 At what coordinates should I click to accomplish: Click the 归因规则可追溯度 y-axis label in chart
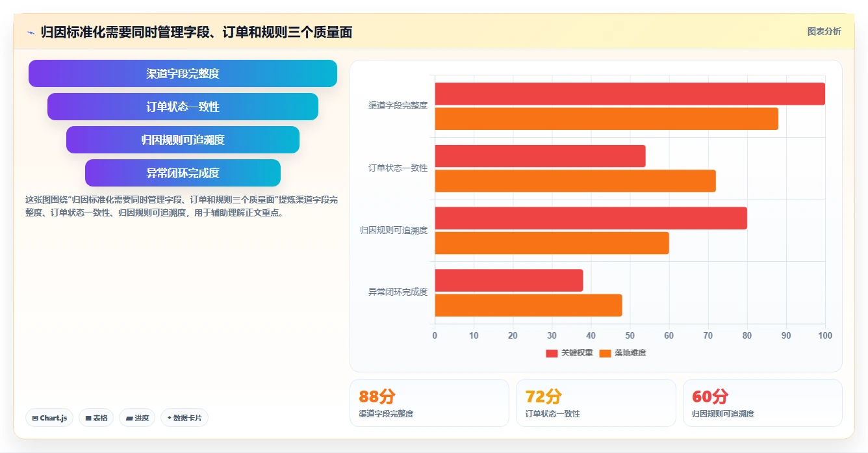(x=394, y=230)
